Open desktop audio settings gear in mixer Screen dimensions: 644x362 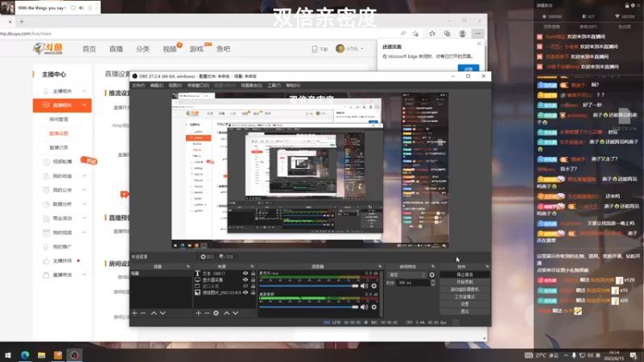[374, 306]
